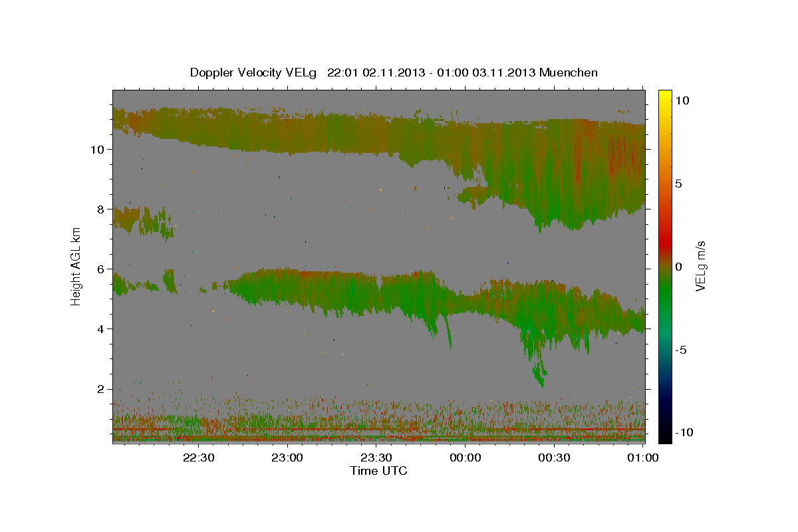Click the 23:00 time tick label
This screenshot has width=798, height=532.
[288, 458]
